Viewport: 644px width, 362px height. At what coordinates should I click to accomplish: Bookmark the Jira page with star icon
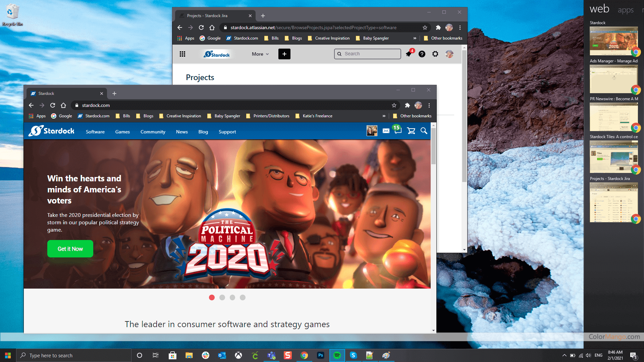[x=425, y=27]
